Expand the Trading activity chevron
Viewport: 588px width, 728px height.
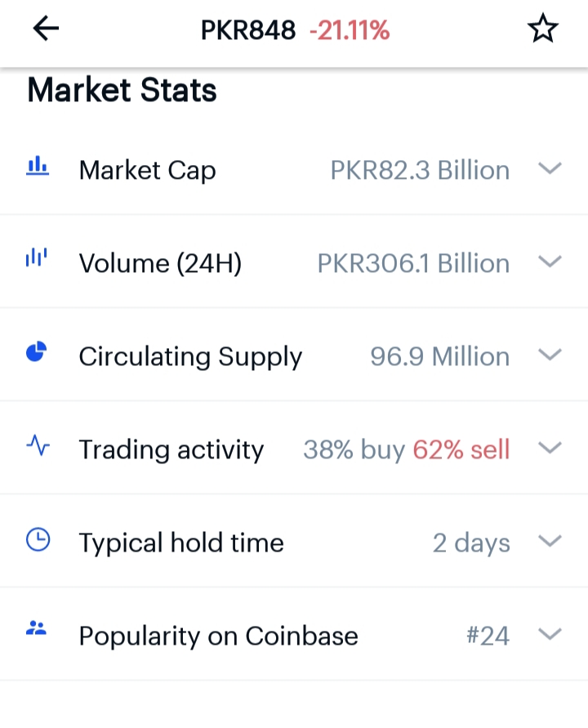(x=550, y=449)
